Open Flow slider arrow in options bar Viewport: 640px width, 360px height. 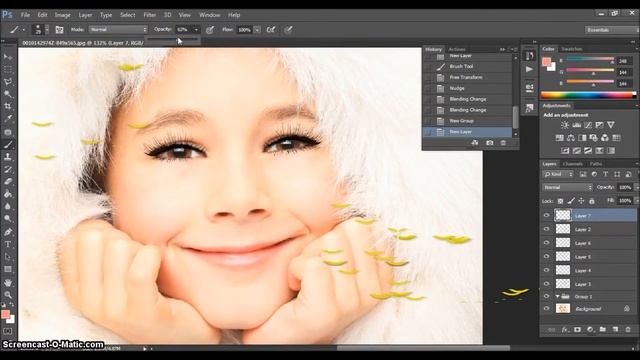coord(257,30)
